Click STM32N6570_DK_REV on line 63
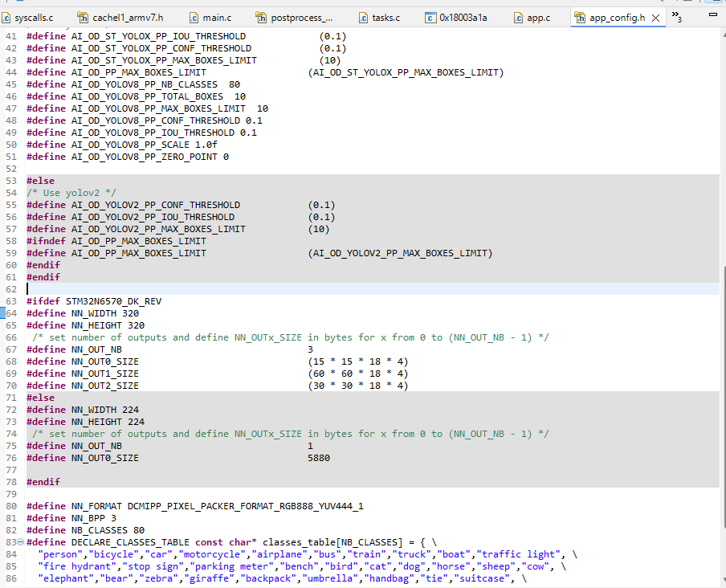The image size is (726, 588). click(x=113, y=301)
